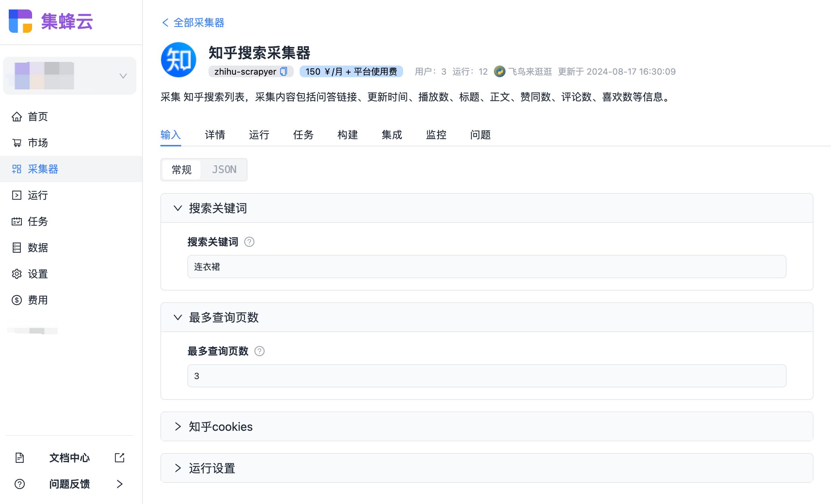This screenshot has width=831, height=504.
Task: Click the dollar coin icon beside 费用
Action: [17, 300]
